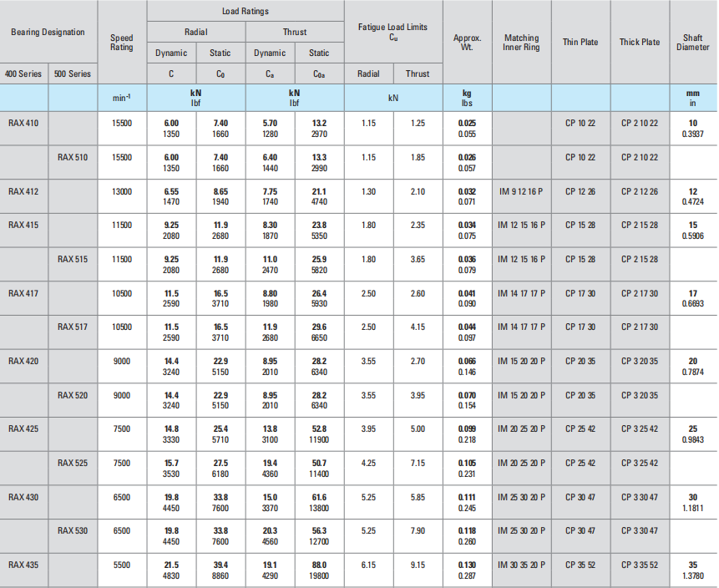Screen dimensions: 719x588
Task: Select the RAX 510 bearing designation cell
Action: point(73,157)
